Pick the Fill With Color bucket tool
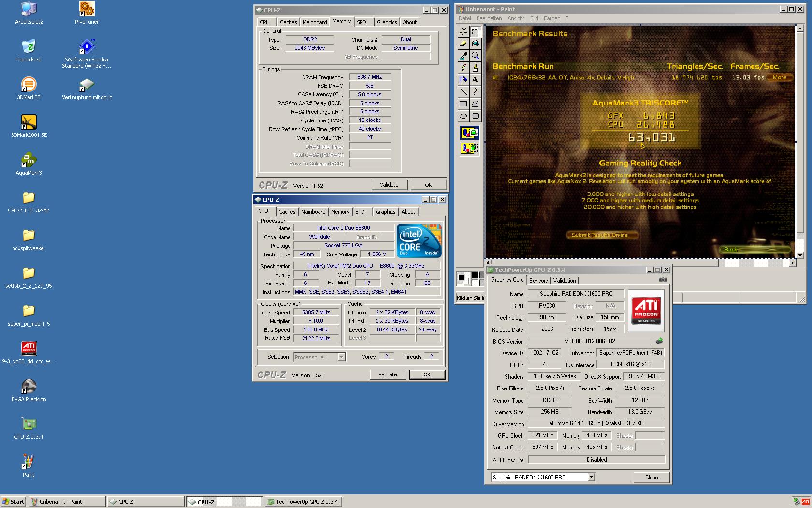The image size is (812, 508). (x=475, y=44)
